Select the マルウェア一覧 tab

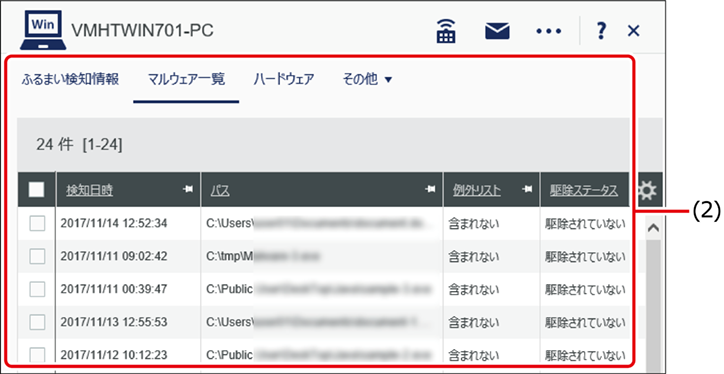(186, 79)
